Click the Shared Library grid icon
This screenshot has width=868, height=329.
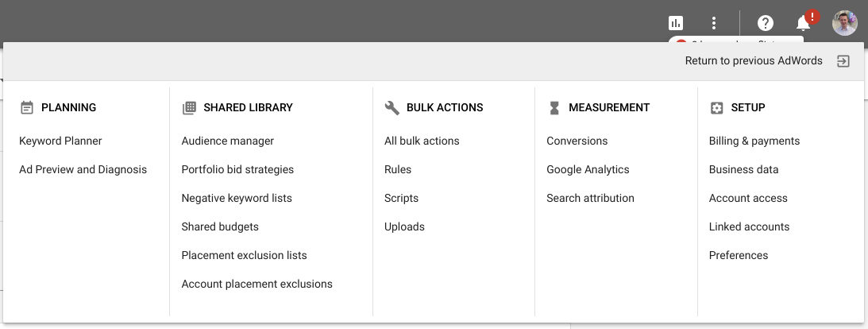[189, 107]
